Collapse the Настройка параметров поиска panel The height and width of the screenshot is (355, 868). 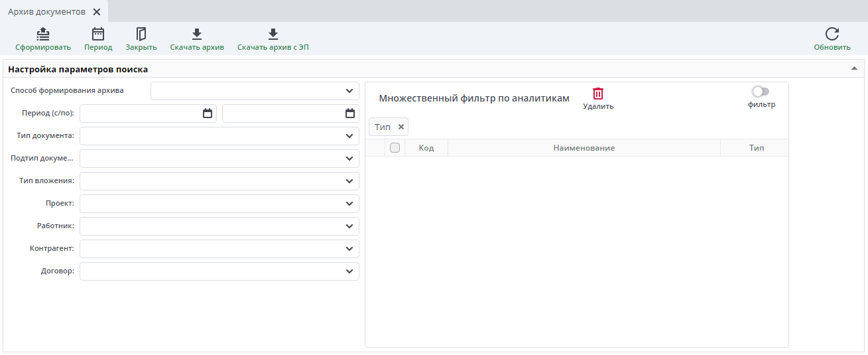pyautogui.click(x=854, y=69)
